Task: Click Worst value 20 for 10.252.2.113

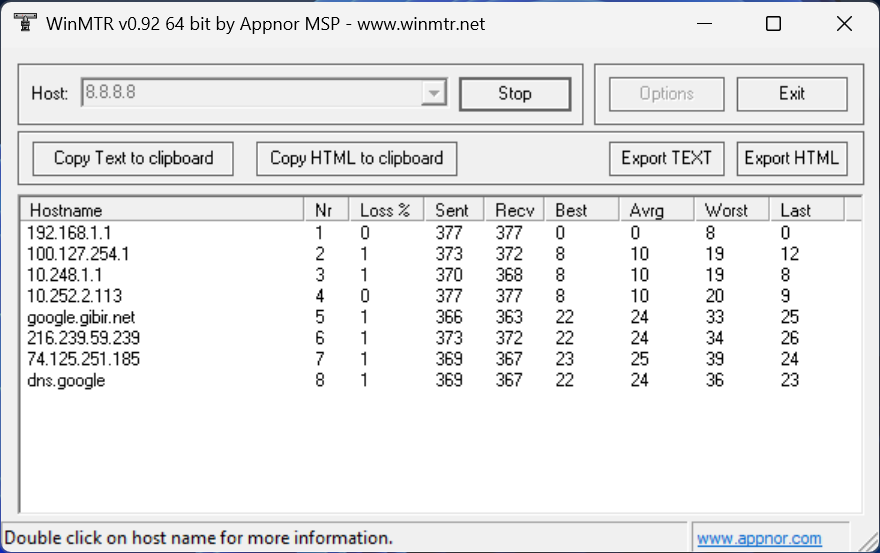Action: [x=714, y=296]
